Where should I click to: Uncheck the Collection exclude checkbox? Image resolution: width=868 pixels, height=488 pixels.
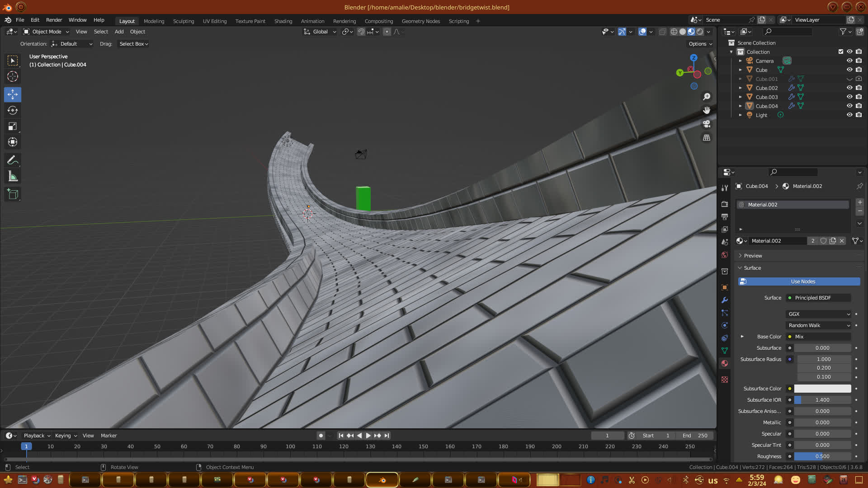(x=841, y=52)
